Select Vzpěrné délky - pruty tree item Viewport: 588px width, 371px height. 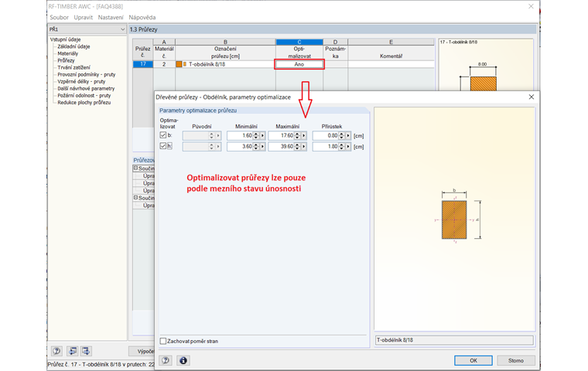[81, 81]
